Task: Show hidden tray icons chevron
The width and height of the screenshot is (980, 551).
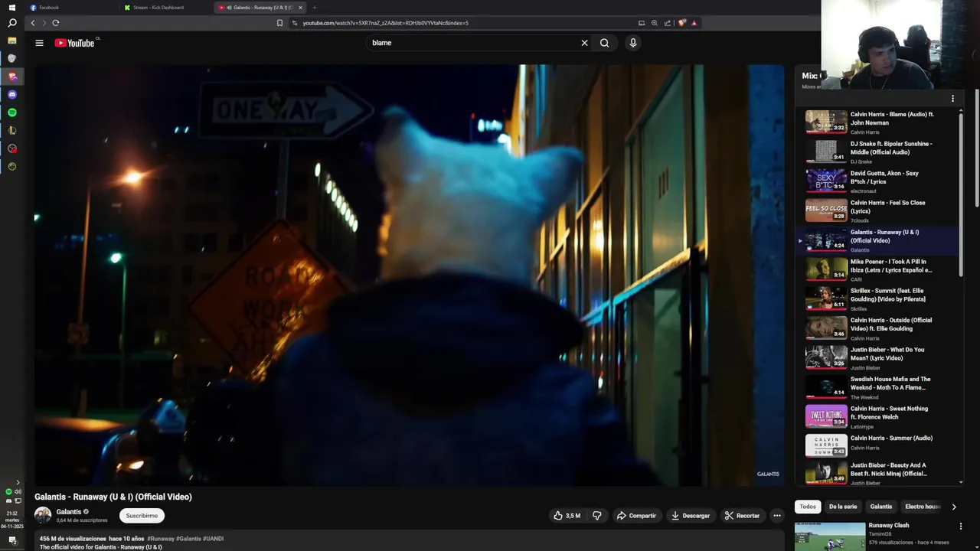Action: point(18,483)
